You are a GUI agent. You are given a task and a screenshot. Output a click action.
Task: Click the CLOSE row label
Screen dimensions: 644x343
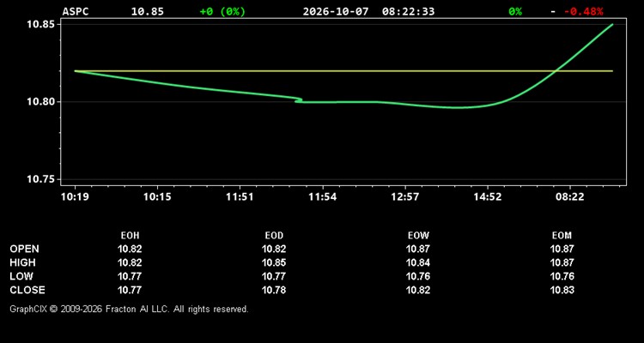[x=27, y=290]
